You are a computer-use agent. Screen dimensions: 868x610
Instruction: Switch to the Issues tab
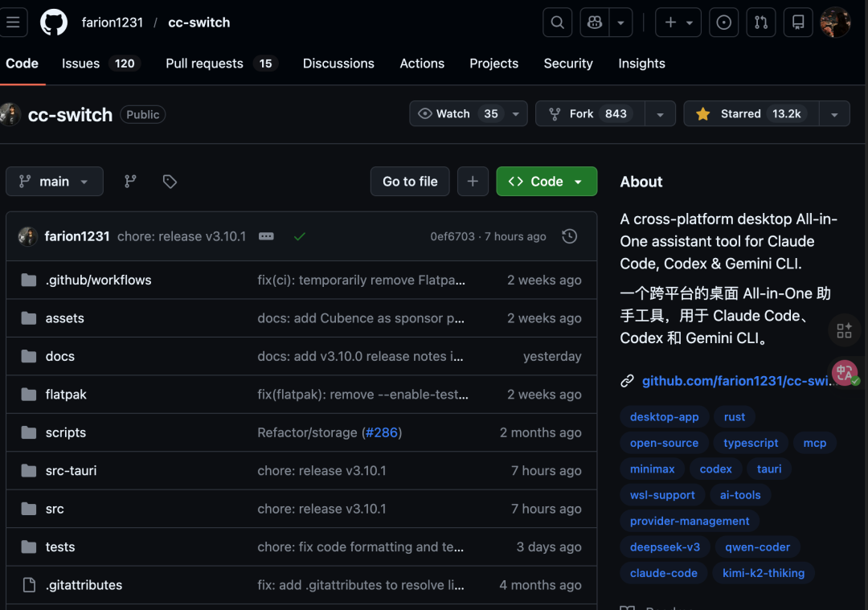(x=101, y=63)
